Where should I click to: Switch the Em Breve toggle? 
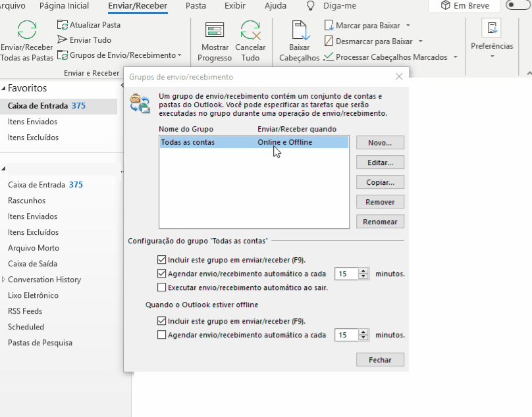[x=518, y=5]
